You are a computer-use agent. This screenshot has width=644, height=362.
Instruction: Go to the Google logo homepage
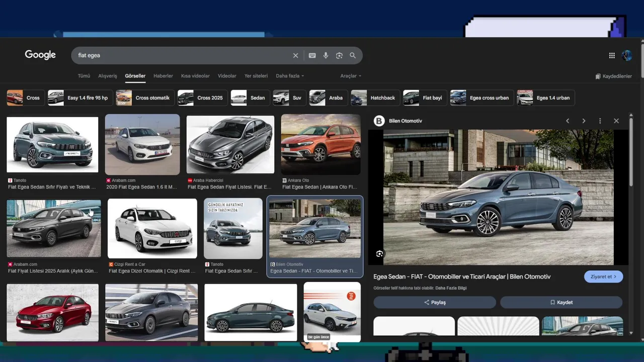tap(40, 55)
